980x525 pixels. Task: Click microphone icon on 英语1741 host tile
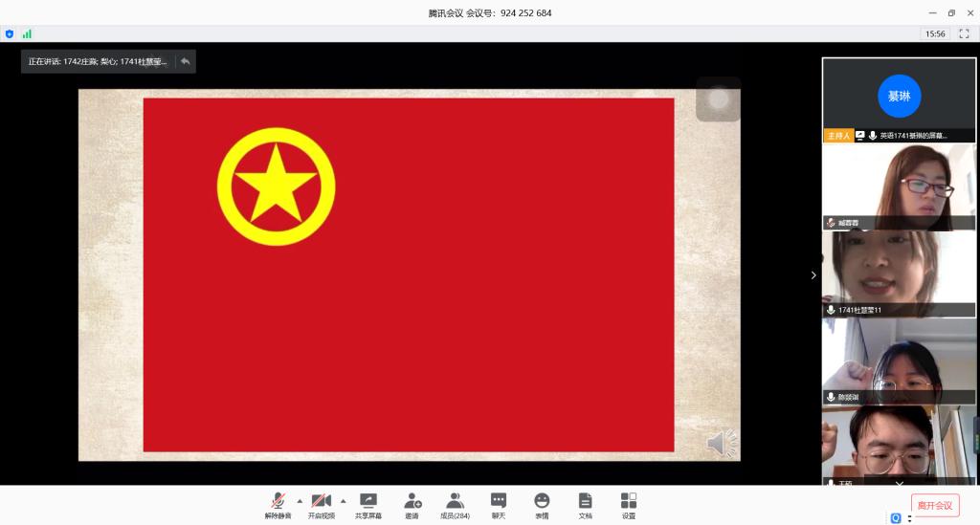873,136
